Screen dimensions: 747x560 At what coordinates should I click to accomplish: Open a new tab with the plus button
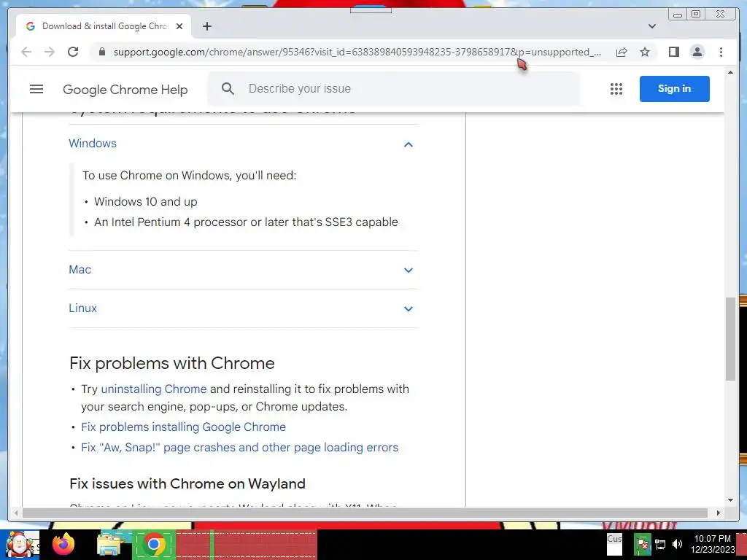click(206, 26)
